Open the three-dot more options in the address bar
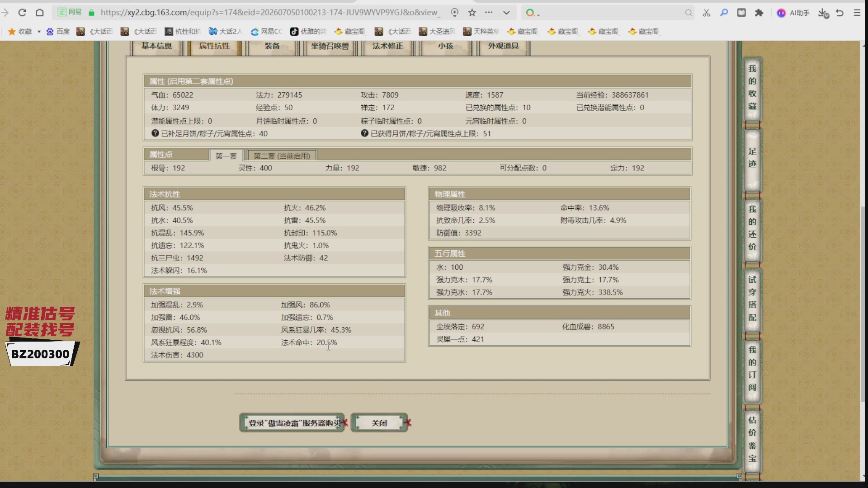Viewport: 868px width, 488px height. point(489,13)
